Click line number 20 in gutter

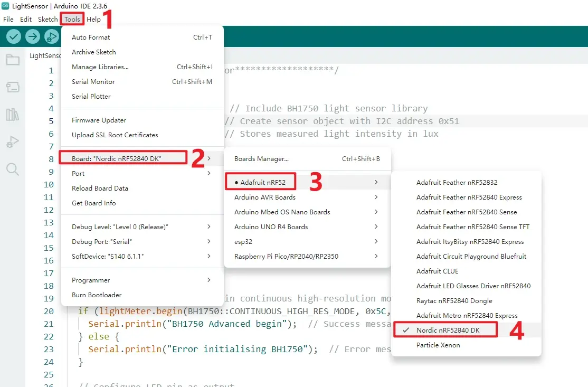click(x=49, y=312)
